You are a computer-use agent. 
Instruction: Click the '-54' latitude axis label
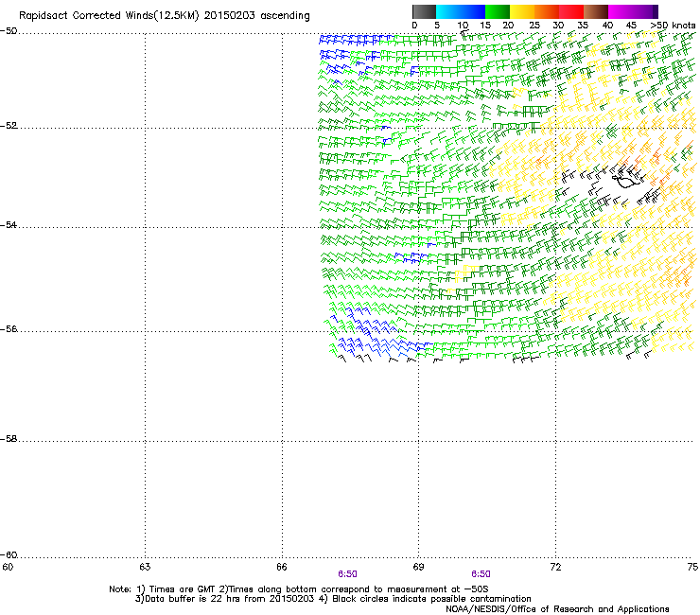tap(9, 225)
